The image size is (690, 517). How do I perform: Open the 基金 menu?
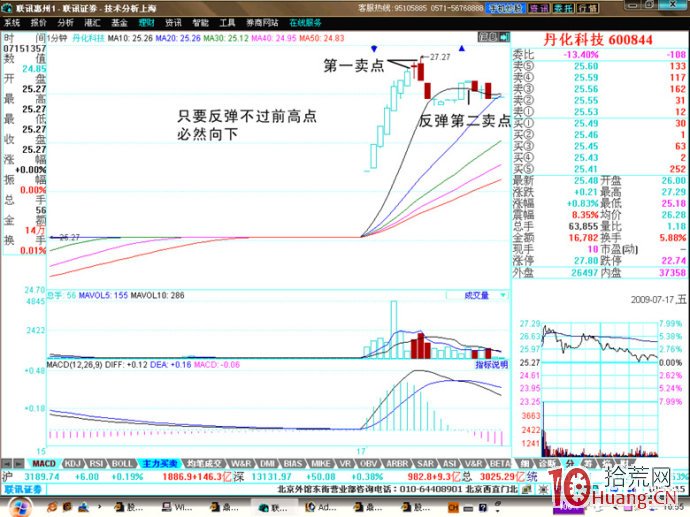point(120,23)
